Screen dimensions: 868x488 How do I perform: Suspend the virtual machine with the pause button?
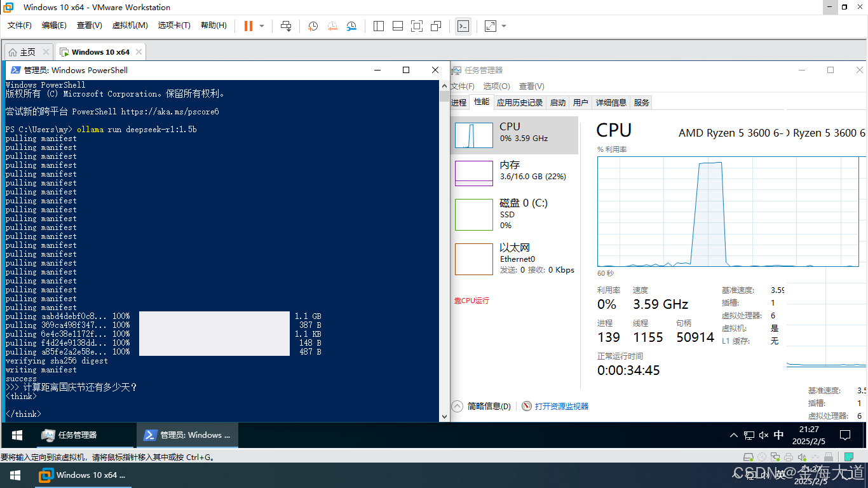pyautogui.click(x=248, y=26)
